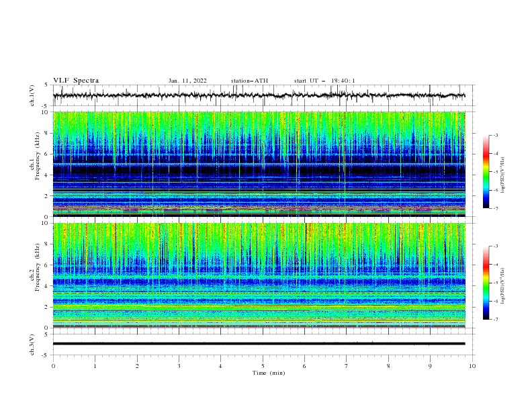Click the lower colorbar log(PSD) label
The height and width of the screenshot is (411, 532).
(x=502, y=286)
